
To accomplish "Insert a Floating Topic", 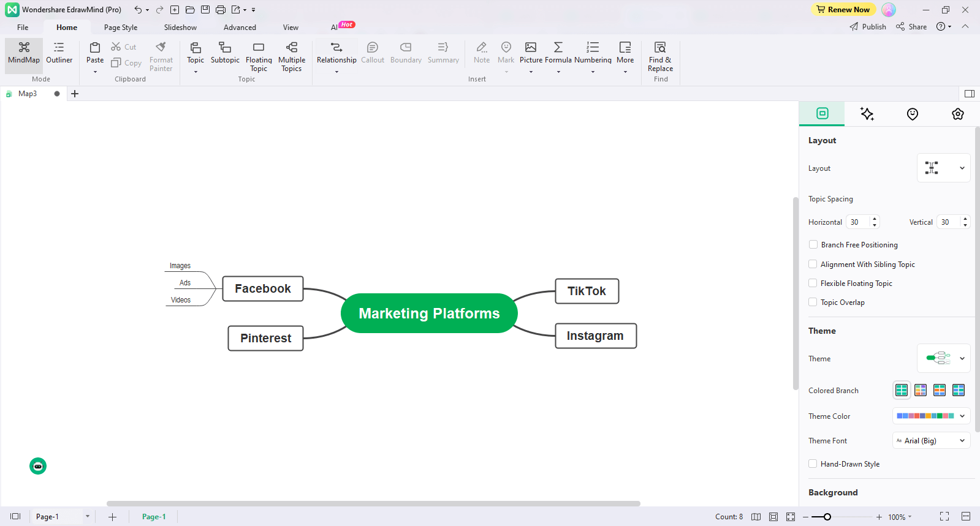I will [259, 56].
